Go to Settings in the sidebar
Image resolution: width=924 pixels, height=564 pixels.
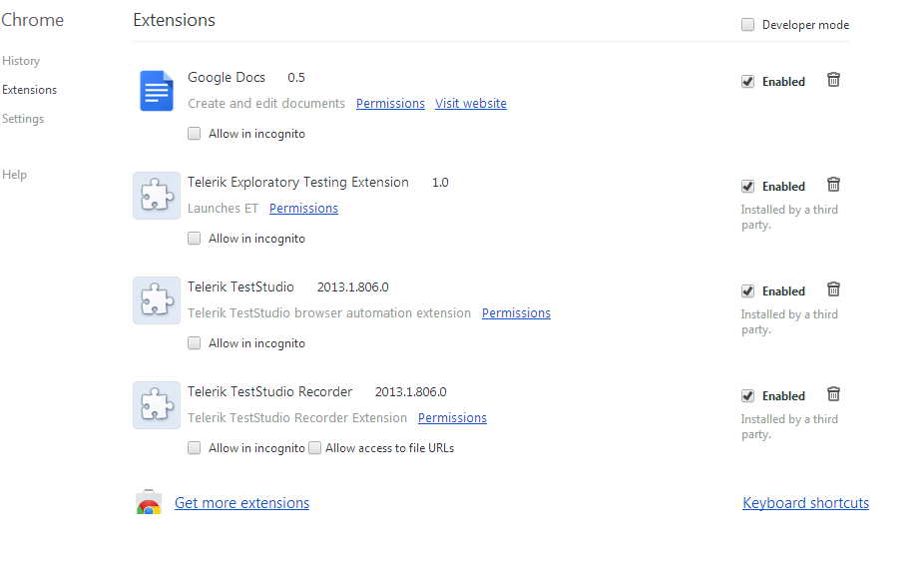pyautogui.click(x=23, y=119)
